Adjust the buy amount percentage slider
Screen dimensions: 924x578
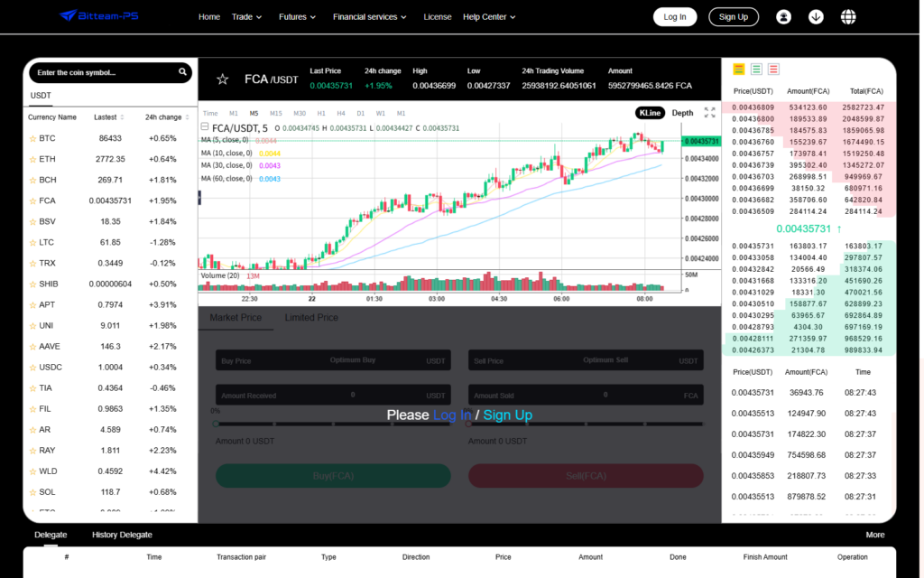click(333, 424)
